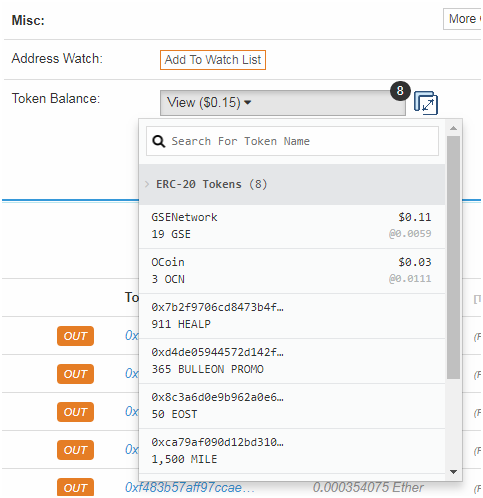Click the $0.11 GSENetwork value

(x=415, y=217)
